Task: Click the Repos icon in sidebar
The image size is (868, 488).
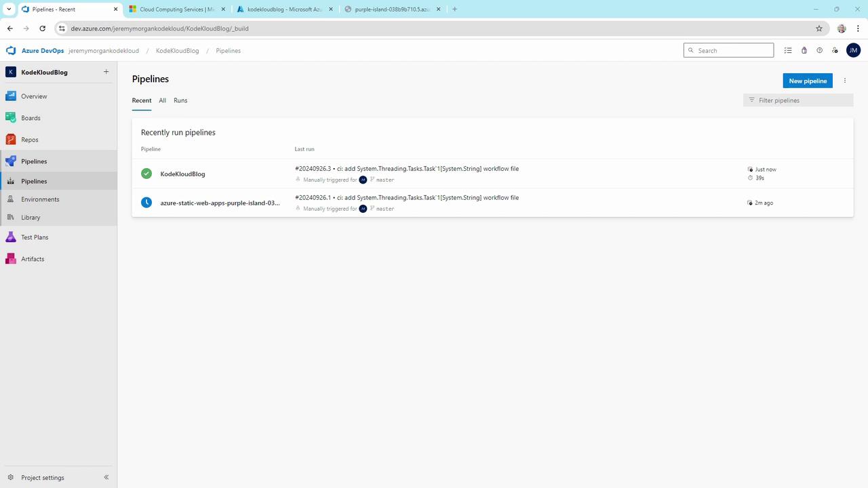Action: click(x=11, y=140)
